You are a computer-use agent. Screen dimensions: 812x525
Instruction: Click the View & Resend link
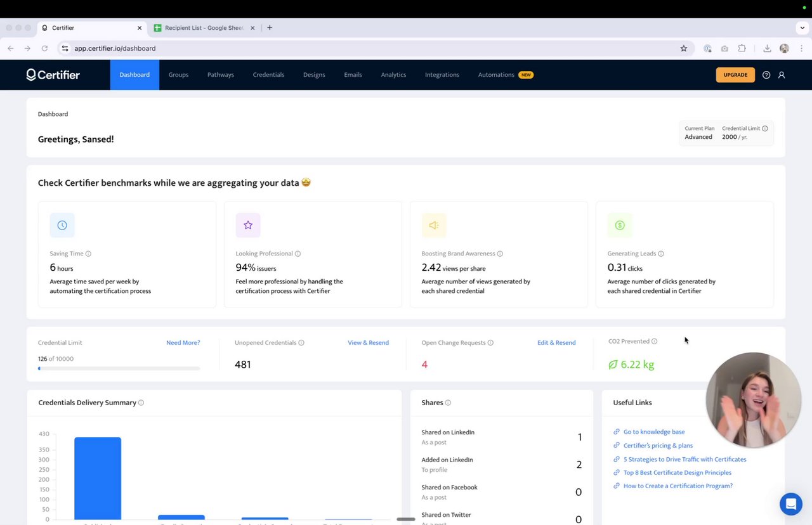coord(368,343)
